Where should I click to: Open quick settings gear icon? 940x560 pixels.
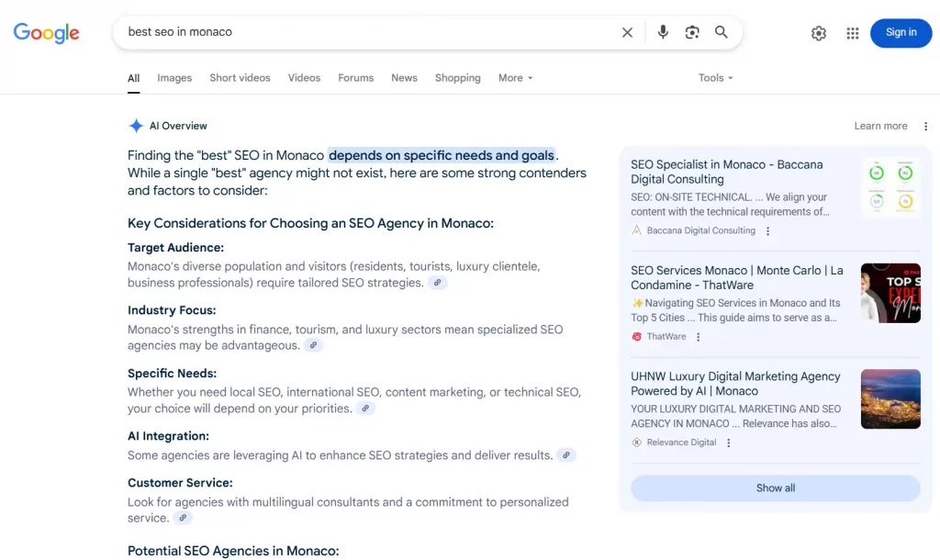[x=818, y=33]
